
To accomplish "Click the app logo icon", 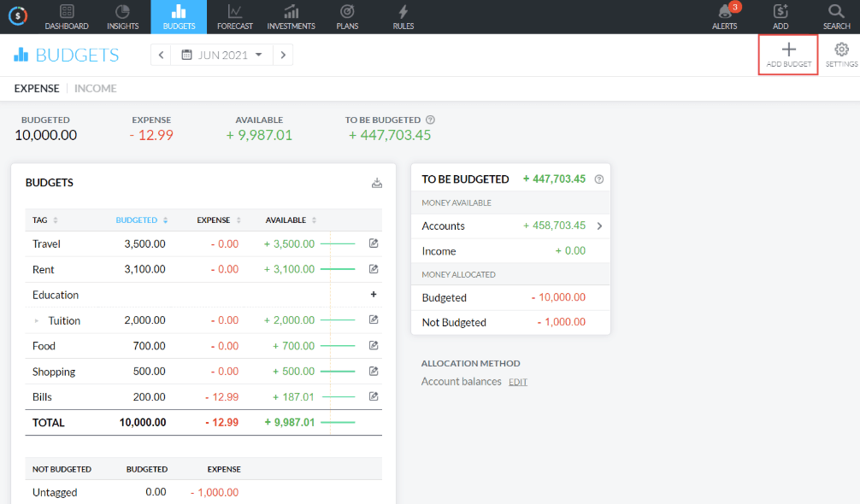I will pos(18,16).
